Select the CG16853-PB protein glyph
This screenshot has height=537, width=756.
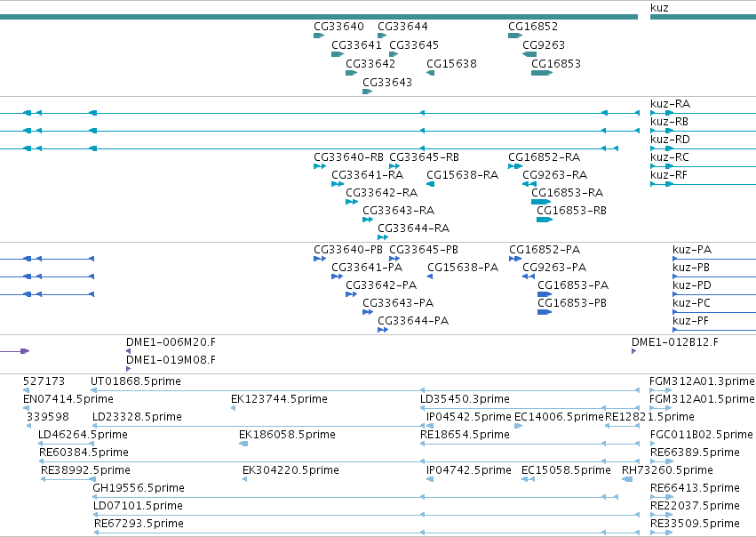tap(545, 312)
